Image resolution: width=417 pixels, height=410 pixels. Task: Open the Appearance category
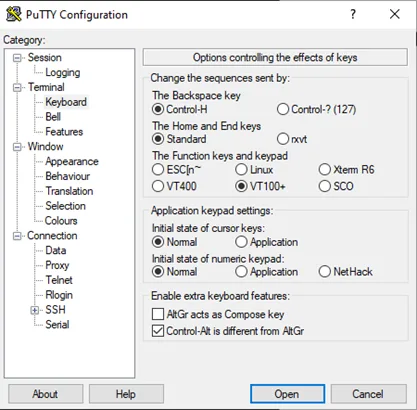(x=72, y=161)
